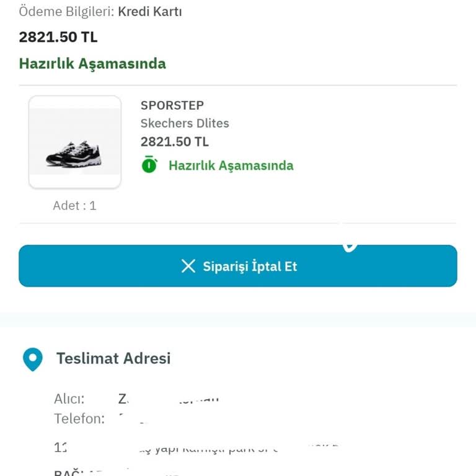Viewport: 476px width, 476px height.
Task: Click the Telefon label
Action: click(79, 418)
